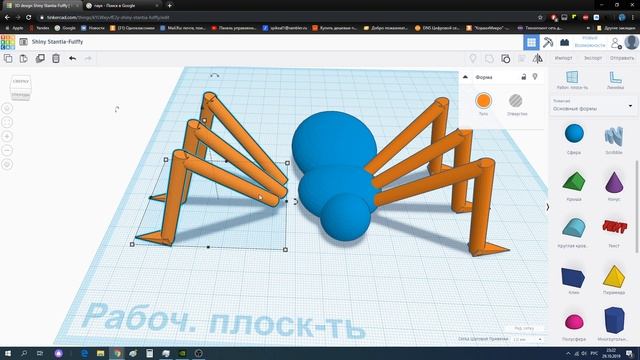Click the Group shapes icon

click(x=489, y=58)
